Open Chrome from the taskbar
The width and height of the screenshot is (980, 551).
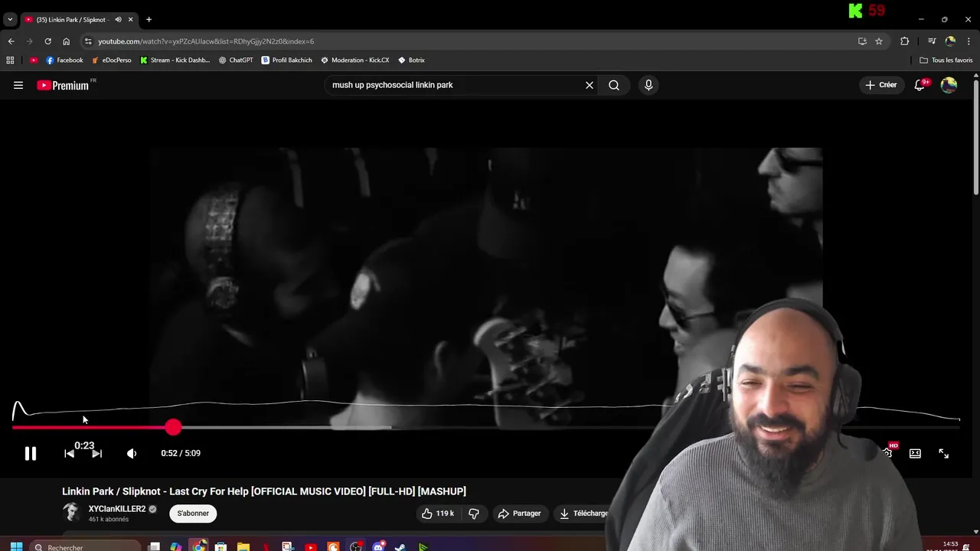pos(199,546)
